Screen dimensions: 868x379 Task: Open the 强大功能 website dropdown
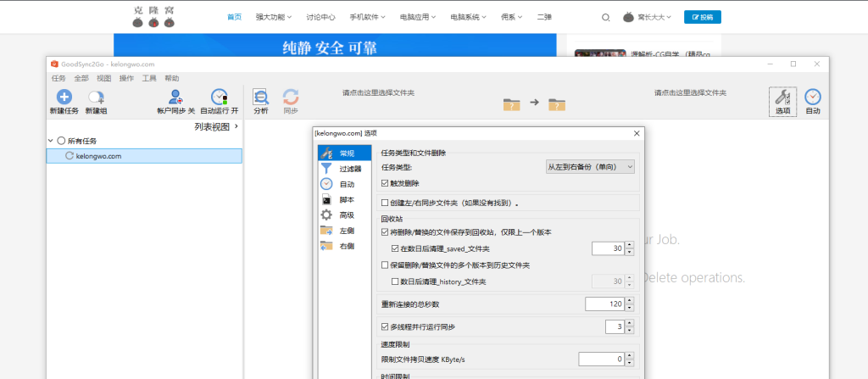(274, 17)
